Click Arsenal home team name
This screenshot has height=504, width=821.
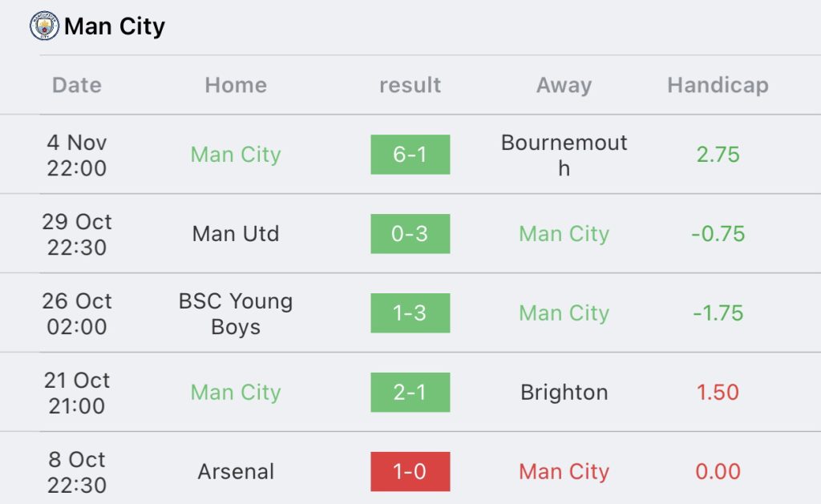(x=236, y=472)
